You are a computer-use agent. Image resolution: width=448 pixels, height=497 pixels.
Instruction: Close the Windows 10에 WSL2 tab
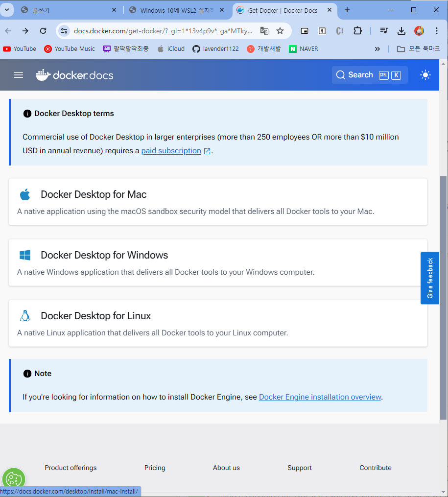click(x=222, y=10)
